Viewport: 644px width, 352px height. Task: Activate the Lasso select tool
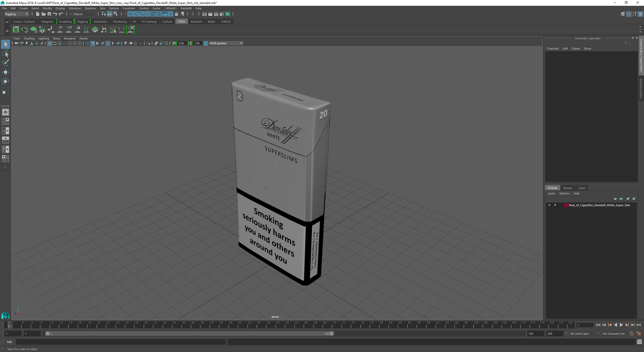[x=6, y=54]
